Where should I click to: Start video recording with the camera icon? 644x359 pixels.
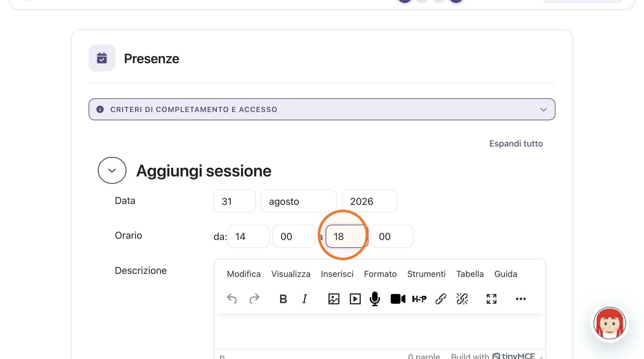pyautogui.click(x=398, y=299)
